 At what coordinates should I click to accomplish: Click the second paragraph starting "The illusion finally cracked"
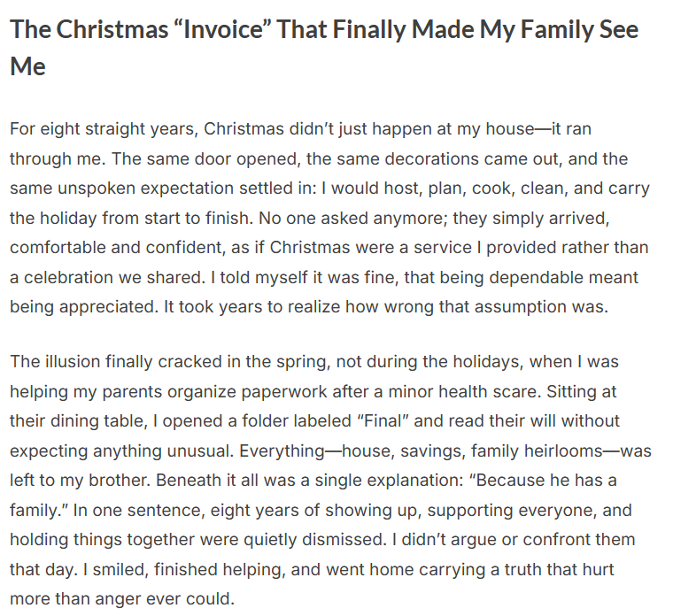tap(329, 480)
